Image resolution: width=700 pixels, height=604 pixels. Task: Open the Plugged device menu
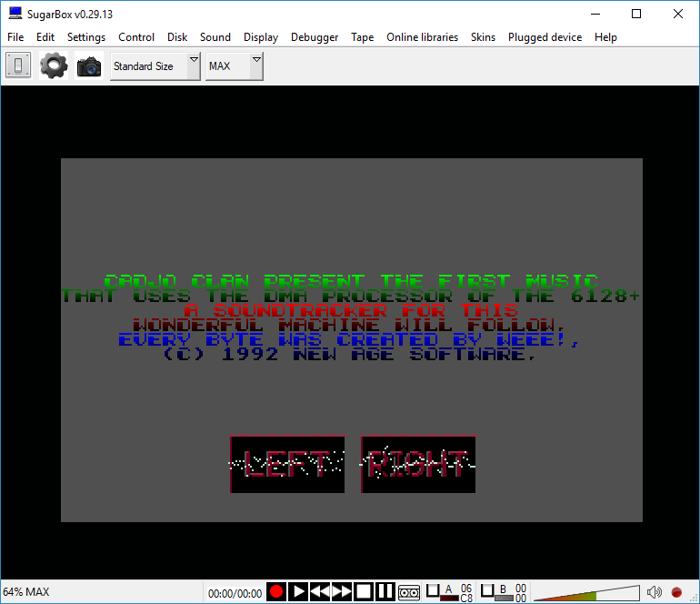tap(545, 37)
